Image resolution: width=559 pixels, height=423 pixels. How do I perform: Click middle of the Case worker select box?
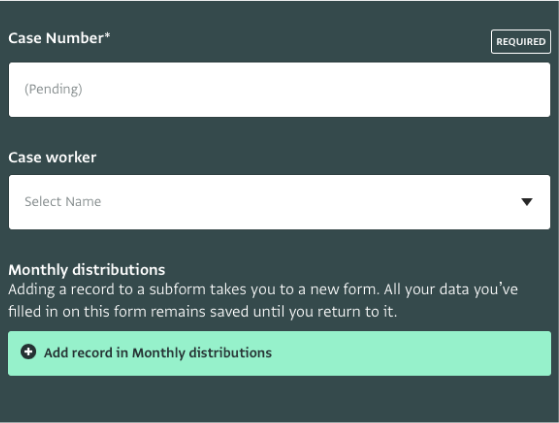[280, 202]
